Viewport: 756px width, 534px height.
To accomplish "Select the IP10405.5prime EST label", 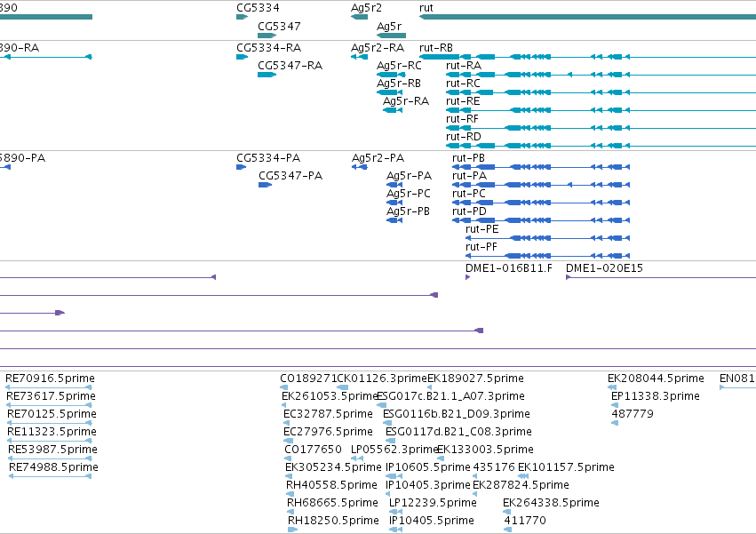I will pyautogui.click(x=432, y=521).
